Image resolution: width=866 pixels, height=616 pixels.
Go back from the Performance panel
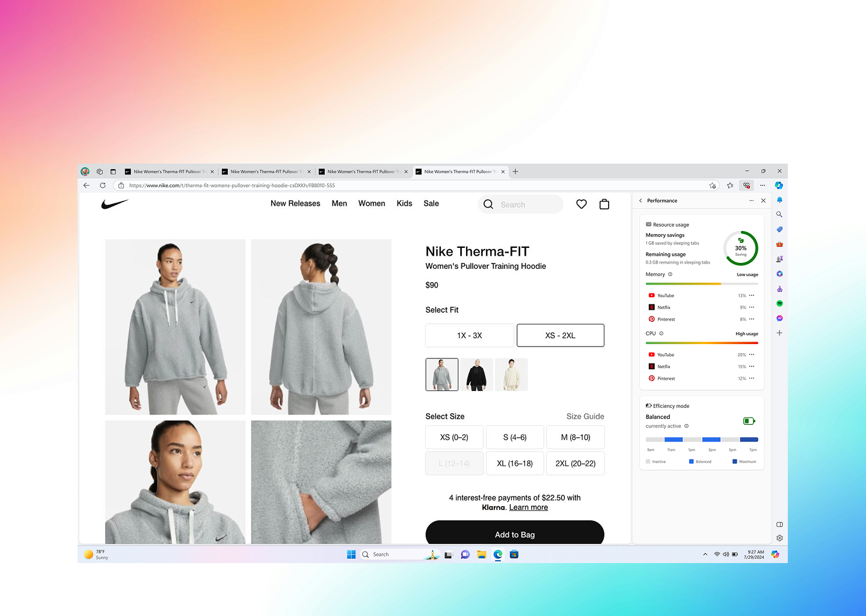coord(640,201)
